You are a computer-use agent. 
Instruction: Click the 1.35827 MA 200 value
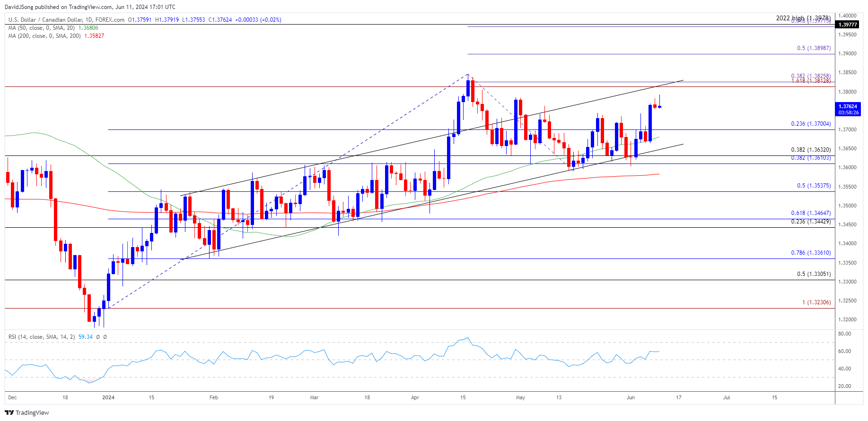(94, 36)
